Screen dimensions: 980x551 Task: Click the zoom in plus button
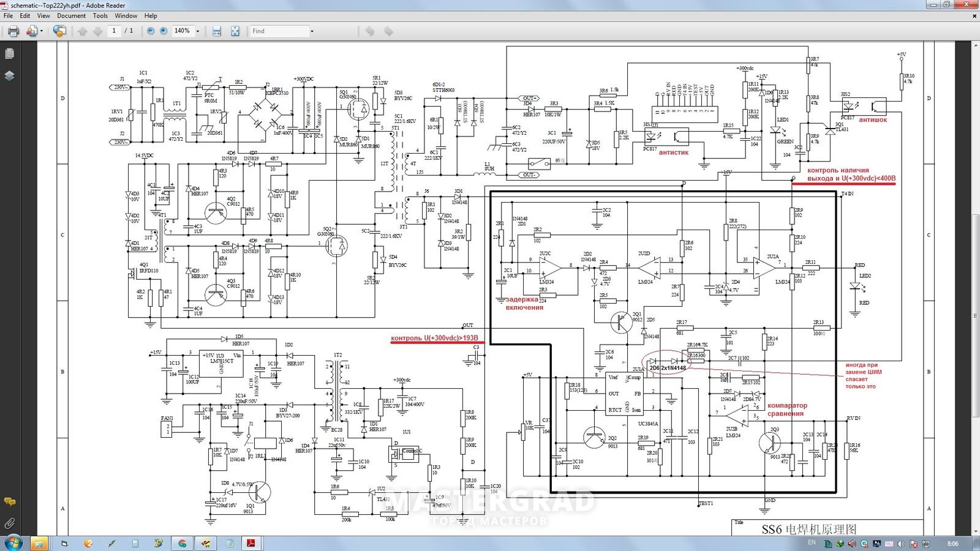point(164,31)
